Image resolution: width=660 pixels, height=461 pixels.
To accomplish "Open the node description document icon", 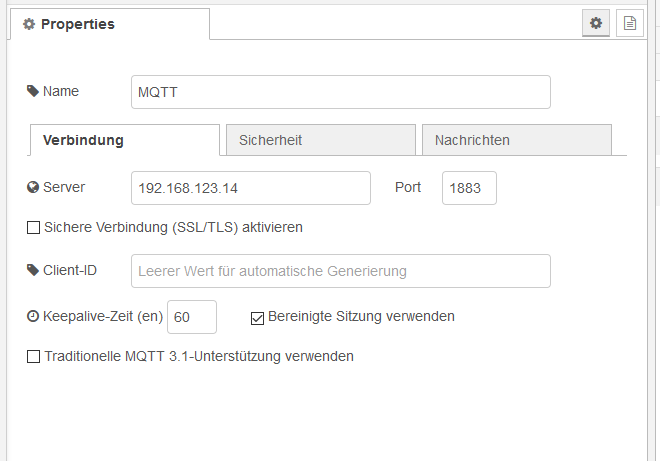I will (630, 23).
